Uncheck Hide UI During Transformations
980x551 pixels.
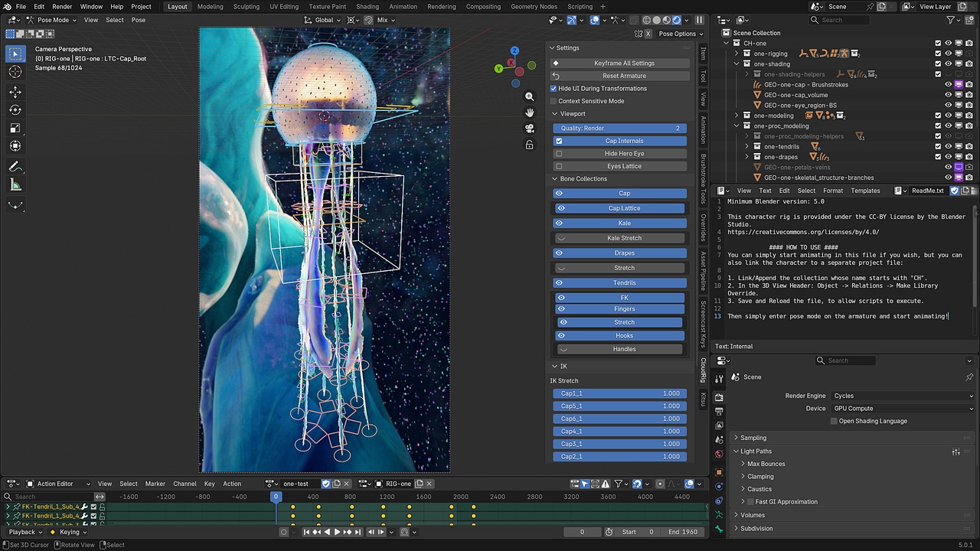coord(554,89)
